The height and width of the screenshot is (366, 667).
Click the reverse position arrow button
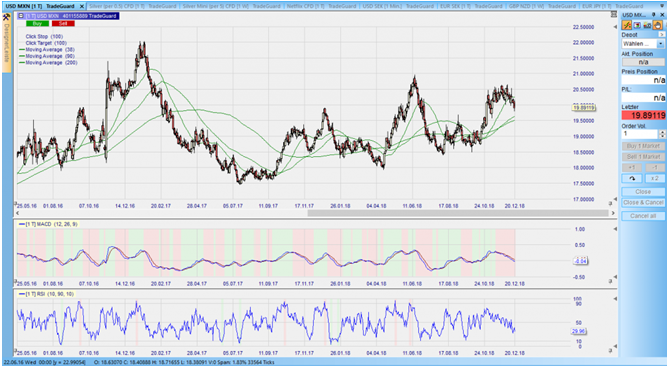click(632, 178)
